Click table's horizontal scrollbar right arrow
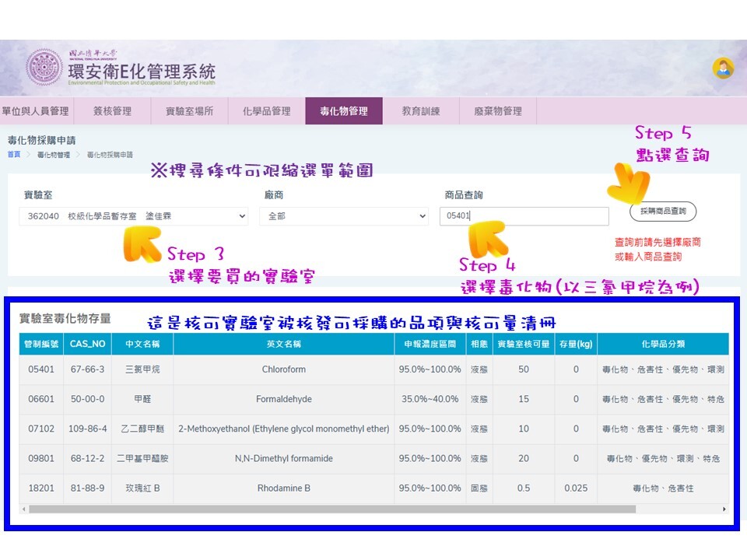 click(x=724, y=509)
